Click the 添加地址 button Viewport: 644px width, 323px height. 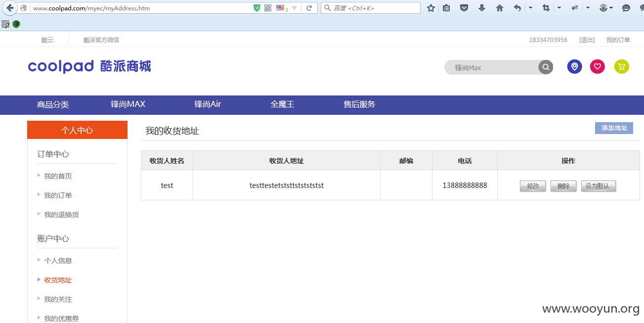tap(614, 128)
